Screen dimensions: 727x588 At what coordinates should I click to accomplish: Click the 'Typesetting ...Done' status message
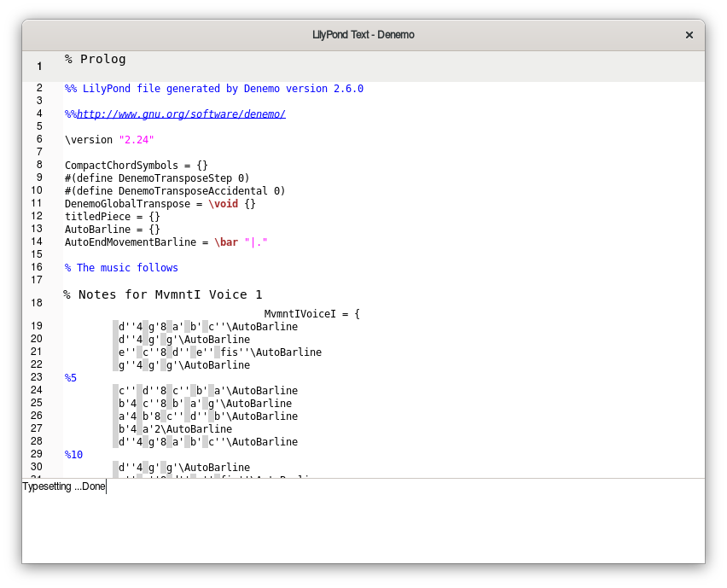pos(64,486)
